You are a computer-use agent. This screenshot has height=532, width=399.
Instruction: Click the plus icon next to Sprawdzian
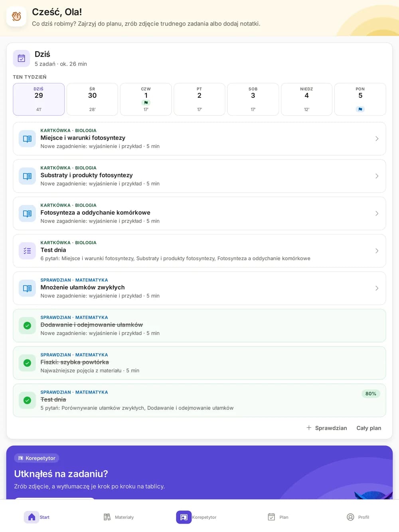pyautogui.click(x=309, y=428)
